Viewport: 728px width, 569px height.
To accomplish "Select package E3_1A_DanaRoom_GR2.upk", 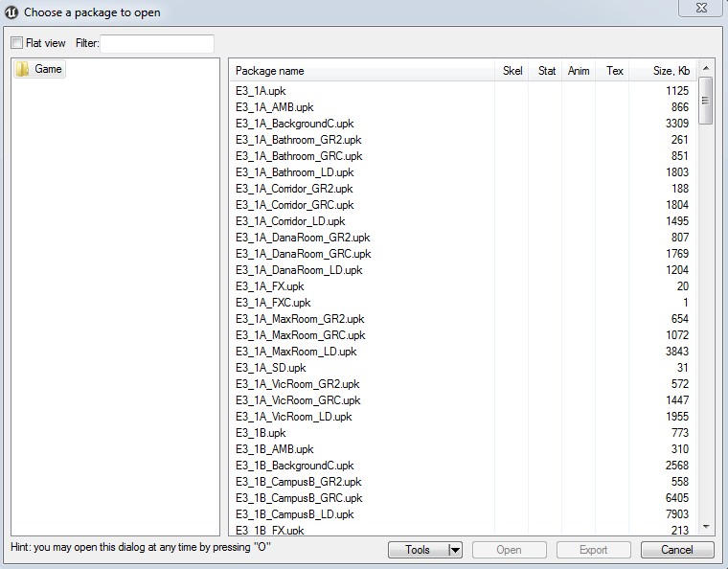I will (x=463, y=238).
